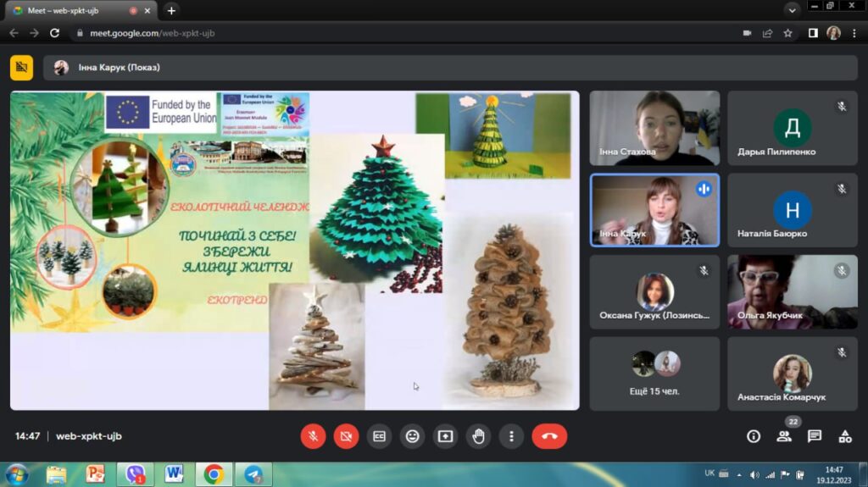Open Telegram from the Windows taskbar
868x487 pixels.
pos(253,473)
